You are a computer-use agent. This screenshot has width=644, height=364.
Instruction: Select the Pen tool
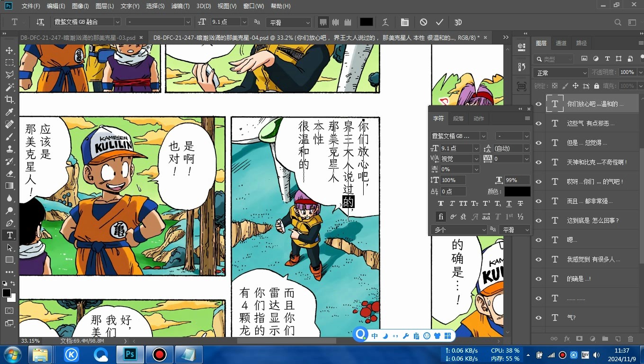click(x=9, y=223)
